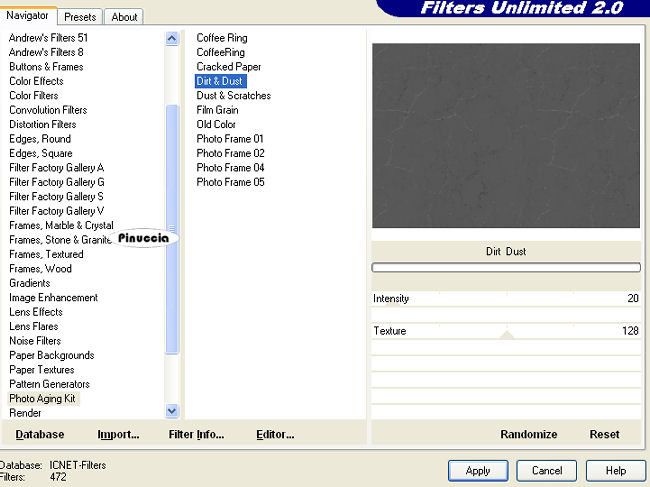The height and width of the screenshot is (487, 650).
Task: Choose the Cracked Paper filter
Action: pyautogui.click(x=229, y=67)
